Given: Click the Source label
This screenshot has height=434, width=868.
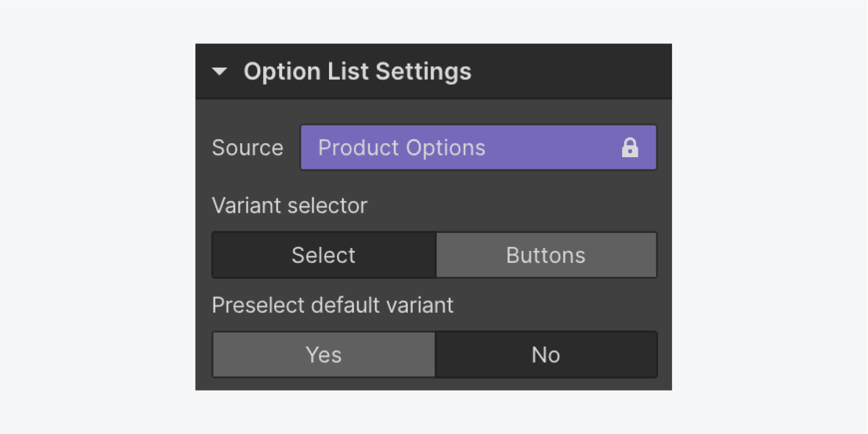Looking at the screenshot, I should [248, 148].
